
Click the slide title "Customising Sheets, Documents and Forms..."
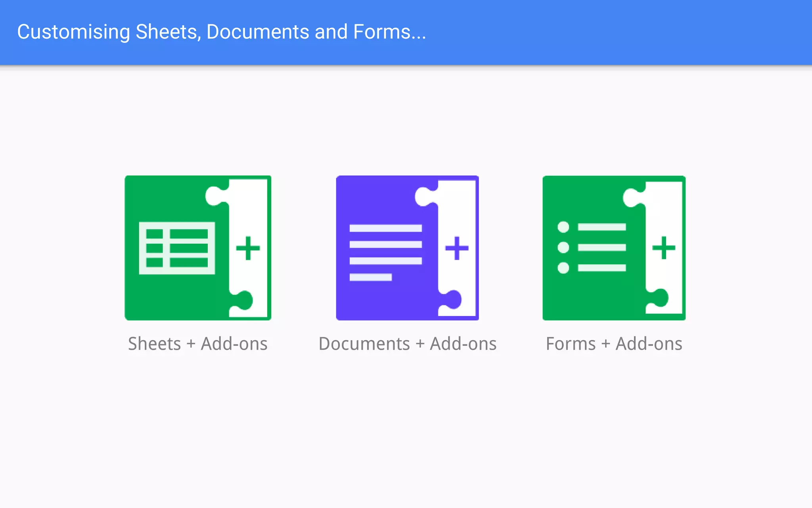pyautogui.click(x=222, y=32)
